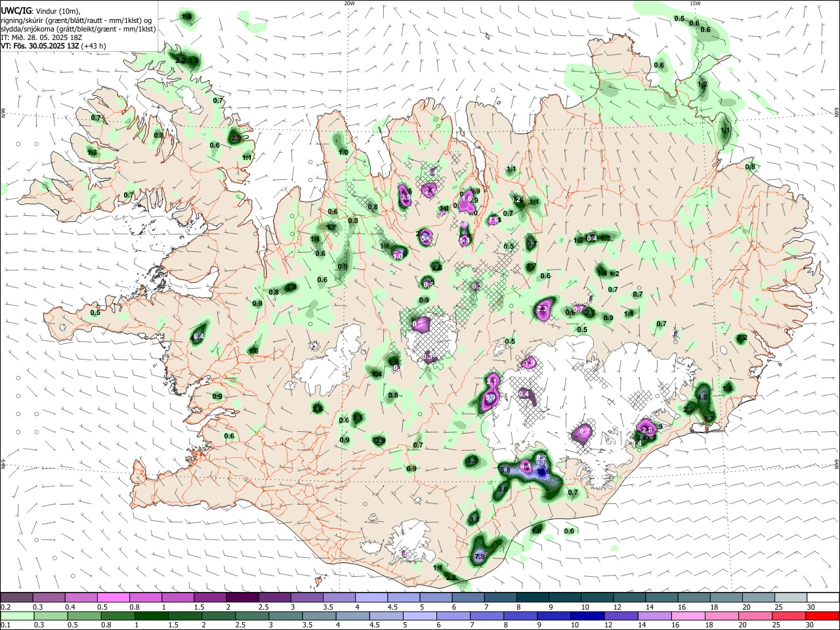Click the '15W' longitude label
This screenshot has height=630, width=840.
[x=694, y=3]
